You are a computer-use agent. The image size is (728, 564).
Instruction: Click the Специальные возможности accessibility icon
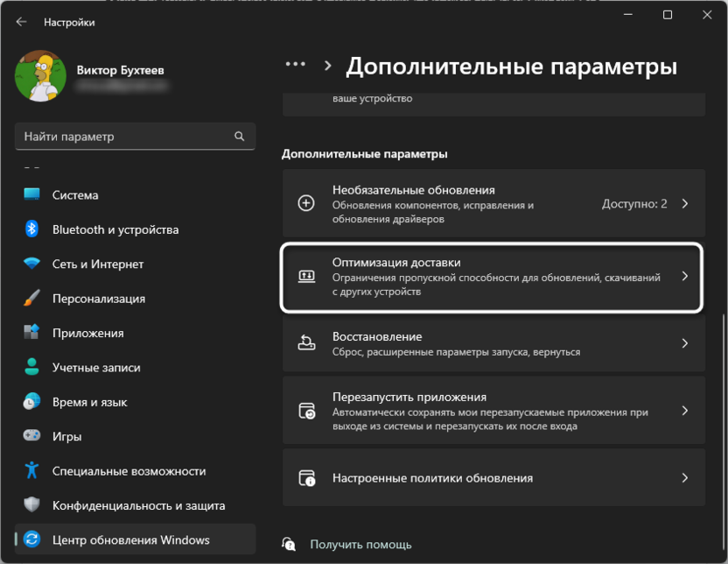31,470
